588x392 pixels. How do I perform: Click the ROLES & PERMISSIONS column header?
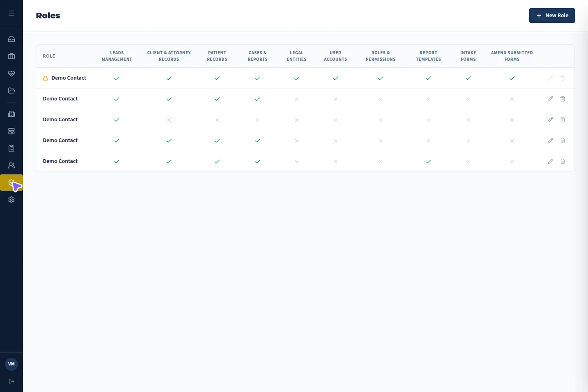tap(381, 56)
